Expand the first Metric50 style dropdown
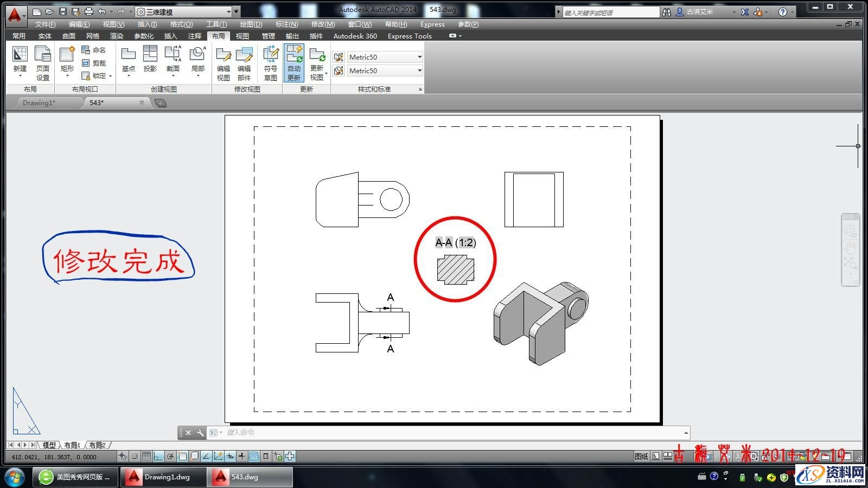 pos(419,57)
